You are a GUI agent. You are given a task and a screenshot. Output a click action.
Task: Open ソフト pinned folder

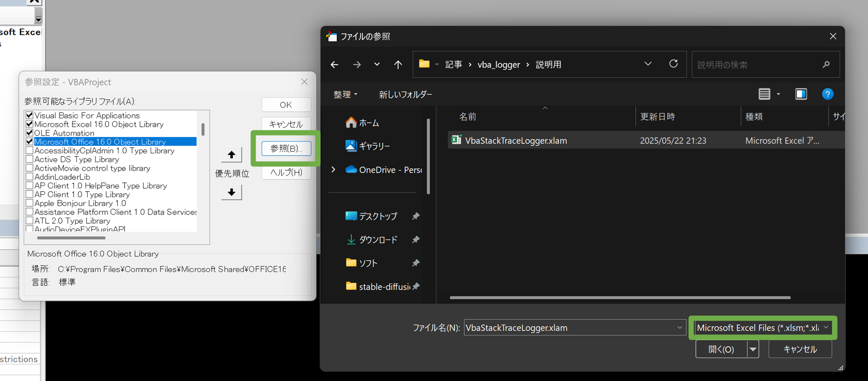[x=362, y=263]
